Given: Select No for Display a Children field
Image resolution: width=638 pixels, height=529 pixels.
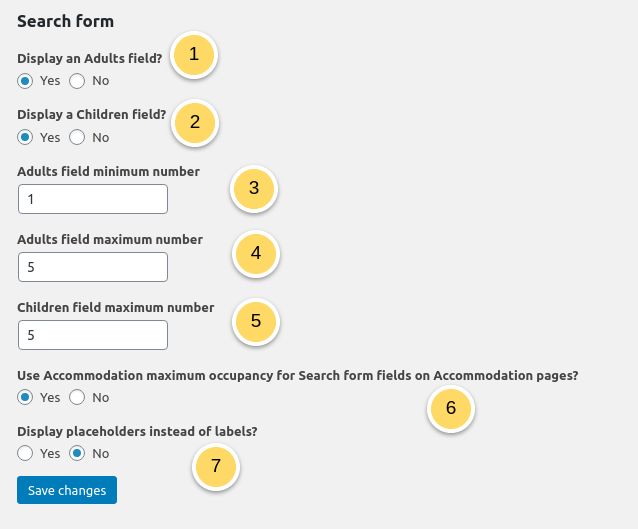Looking at the screenshot, I should [77, 138].
